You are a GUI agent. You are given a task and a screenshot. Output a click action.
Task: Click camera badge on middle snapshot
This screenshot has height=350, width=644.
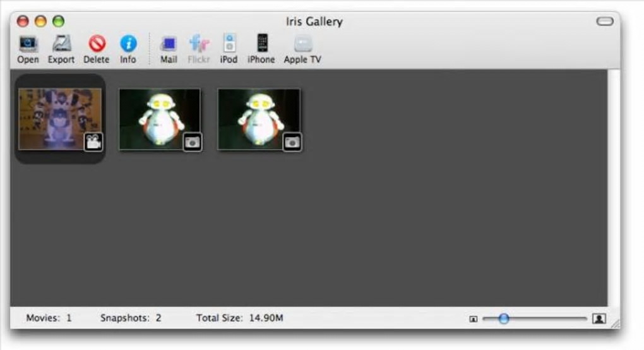[x=192, y=142]
